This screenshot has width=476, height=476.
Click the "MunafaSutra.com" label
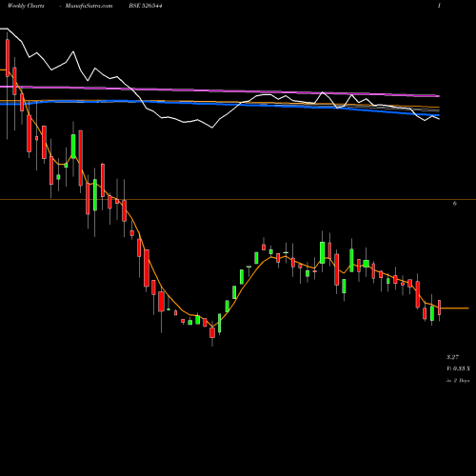click(89, 6)
